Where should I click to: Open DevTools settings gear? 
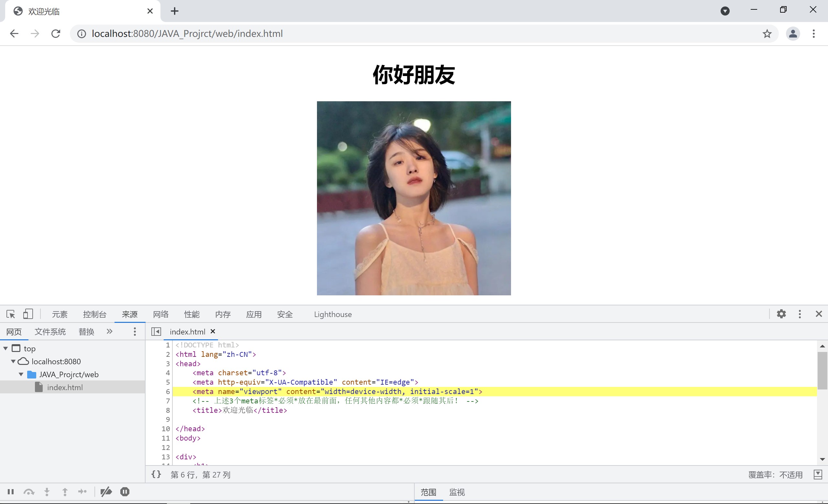[x=781, y=314]
